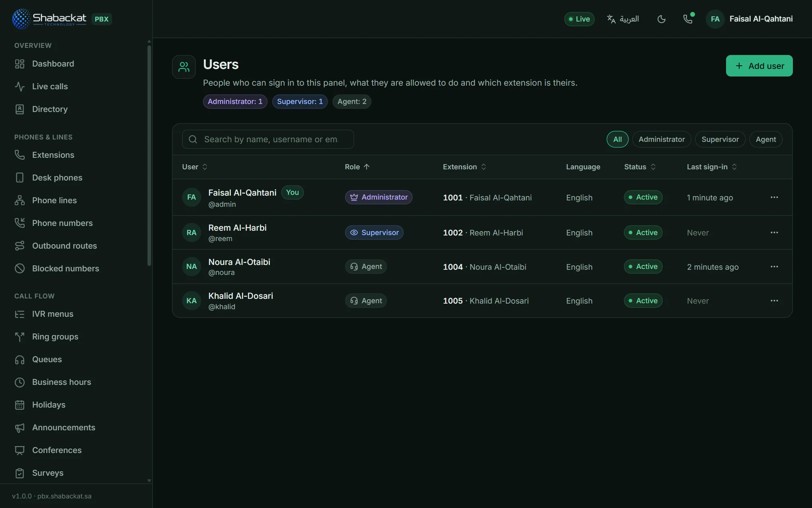Click the Supervisor role badge on Reem's row
Viewport: 812px width, 508px height.
[x=374, y=232]
